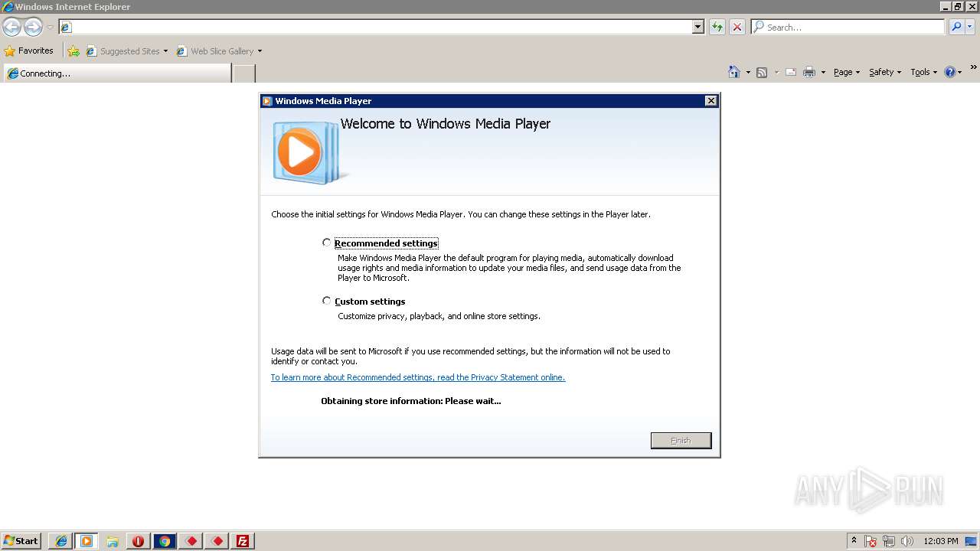The height and width of the screenshot is (551, 980).
Task: Click the first red diamond taskbar icon
Action: pos(191,541)
